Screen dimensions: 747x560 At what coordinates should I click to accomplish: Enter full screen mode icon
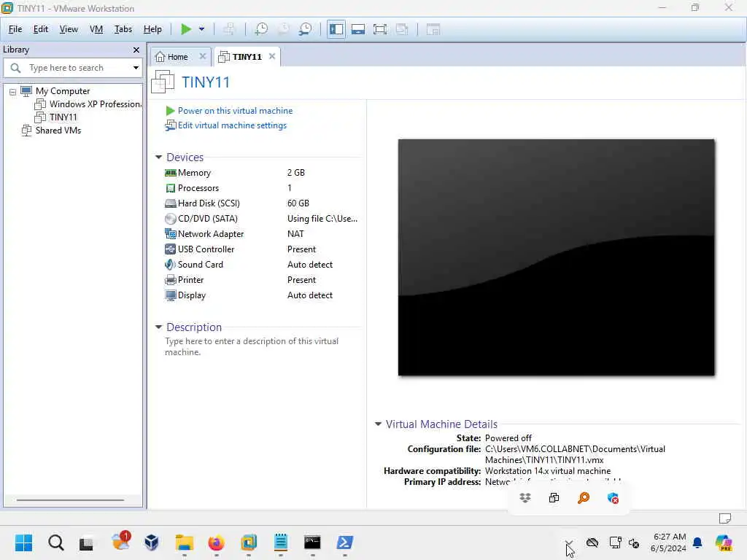coord(379,29)
